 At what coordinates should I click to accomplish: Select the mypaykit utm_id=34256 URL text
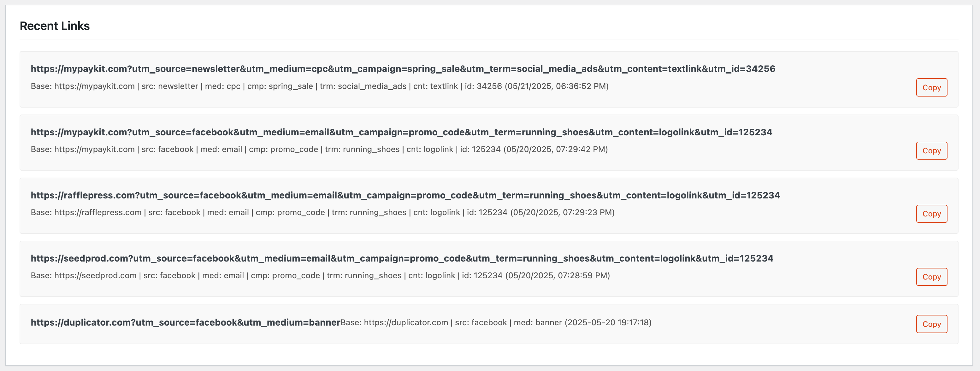[403, 69]
